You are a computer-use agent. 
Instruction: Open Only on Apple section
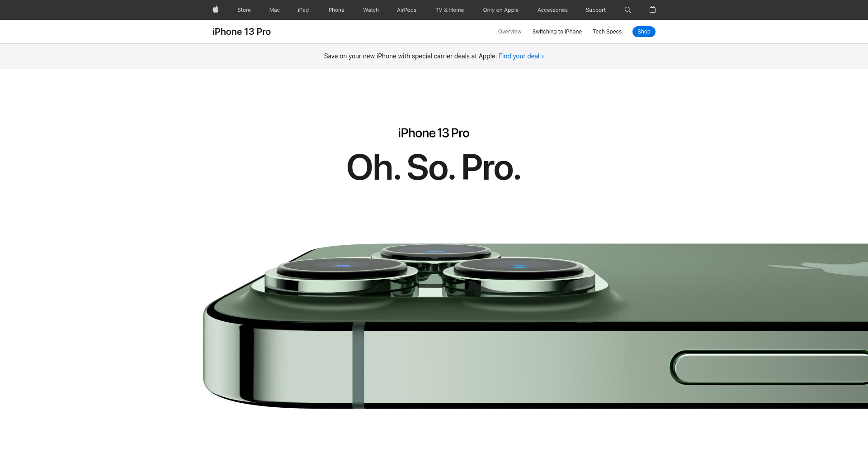pyautogui.click(x=501, y=10)
